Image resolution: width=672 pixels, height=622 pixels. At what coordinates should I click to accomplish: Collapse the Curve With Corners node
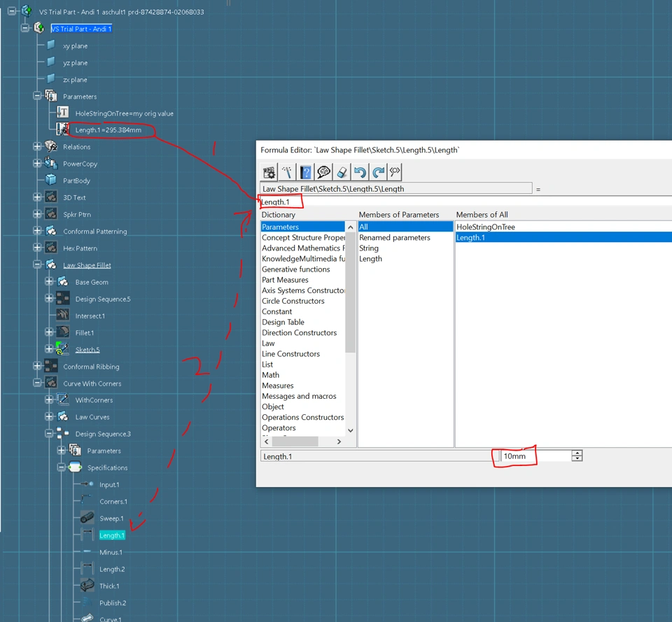tap(37, 383)
